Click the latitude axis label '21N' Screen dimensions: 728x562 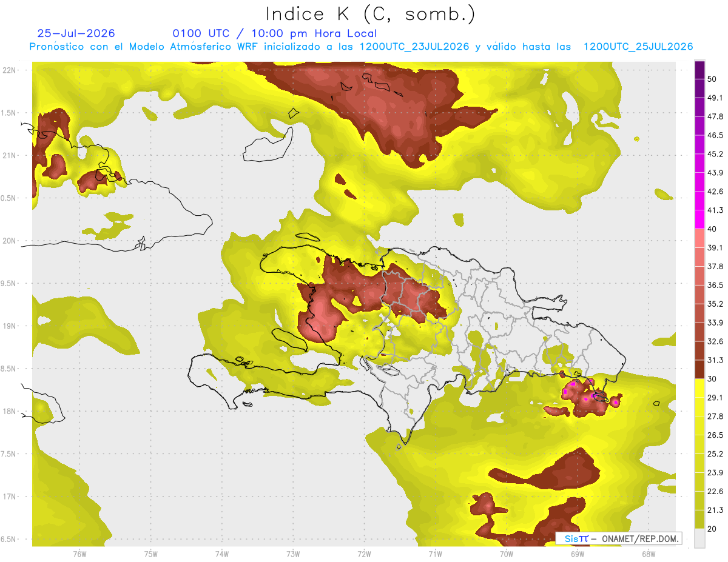(10, 155)
